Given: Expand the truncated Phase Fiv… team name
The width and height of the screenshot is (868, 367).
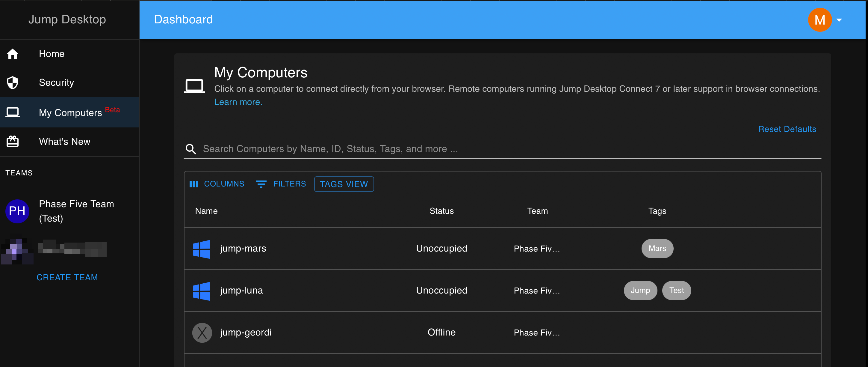Looking at the screenshot, I should [537, 249].
